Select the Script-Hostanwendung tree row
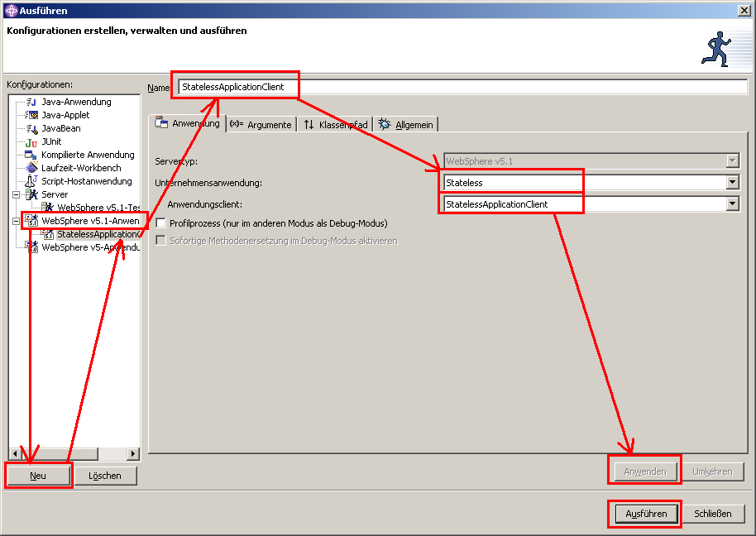The height and width of the screenshot is (536, 756). [86, 181]
